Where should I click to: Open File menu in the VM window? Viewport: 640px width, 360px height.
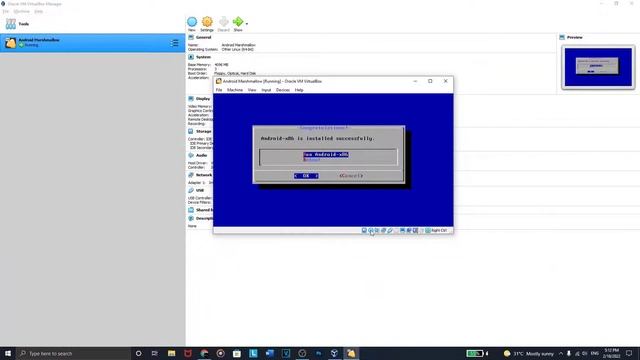[x=219, y=90]
